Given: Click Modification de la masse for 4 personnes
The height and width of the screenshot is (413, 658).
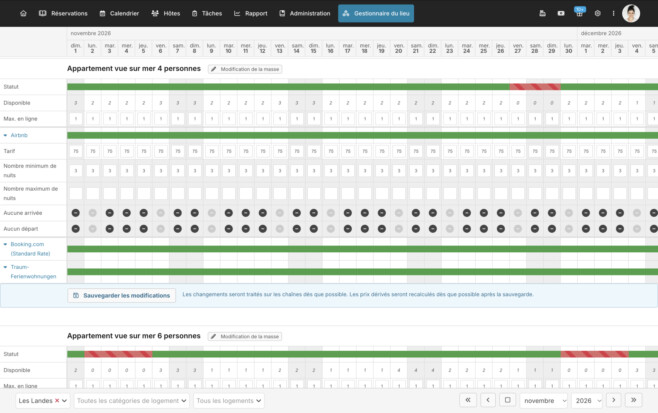Looking at the screenshot, I should 245,69.
